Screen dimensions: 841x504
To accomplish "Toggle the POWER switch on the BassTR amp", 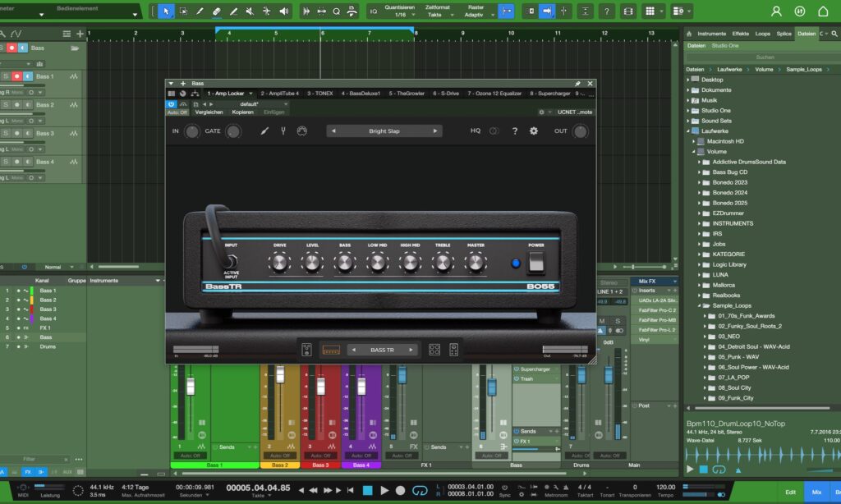I will point(535,262).
